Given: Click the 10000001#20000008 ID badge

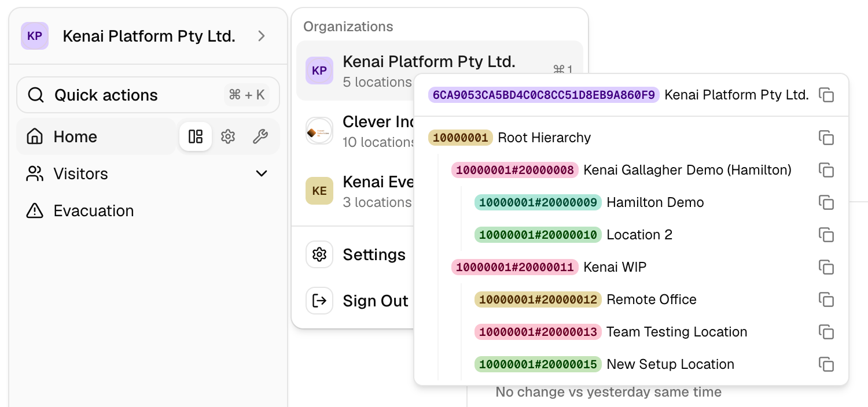Looking at the screenshot, I should point(515,170).
